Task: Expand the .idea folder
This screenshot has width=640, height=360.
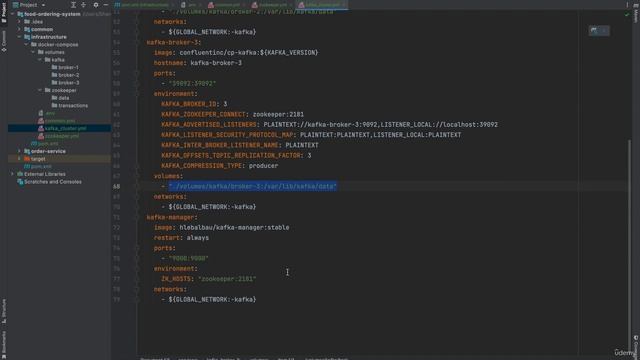Action: [x=19, y=22]
